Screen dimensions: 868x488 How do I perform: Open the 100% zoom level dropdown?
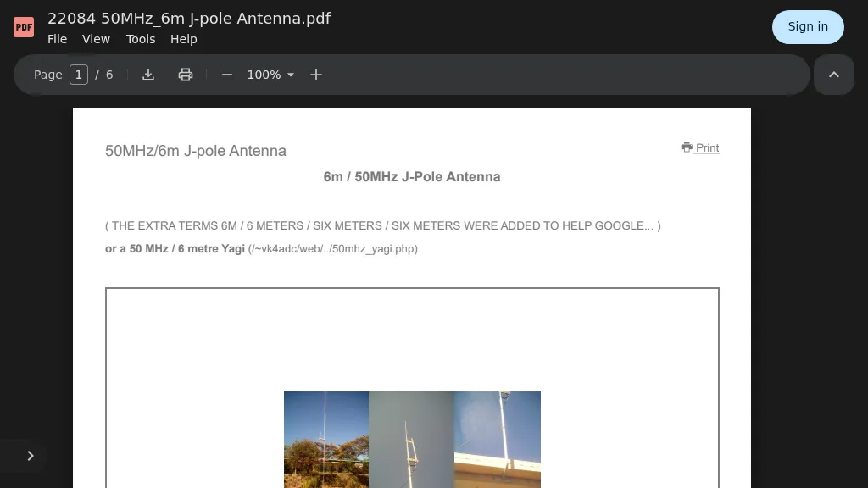coord(270,75)
